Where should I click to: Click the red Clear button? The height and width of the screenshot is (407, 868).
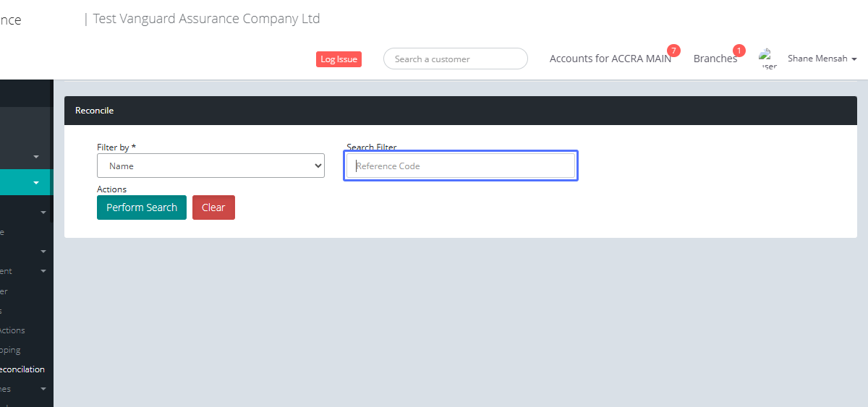213,207
